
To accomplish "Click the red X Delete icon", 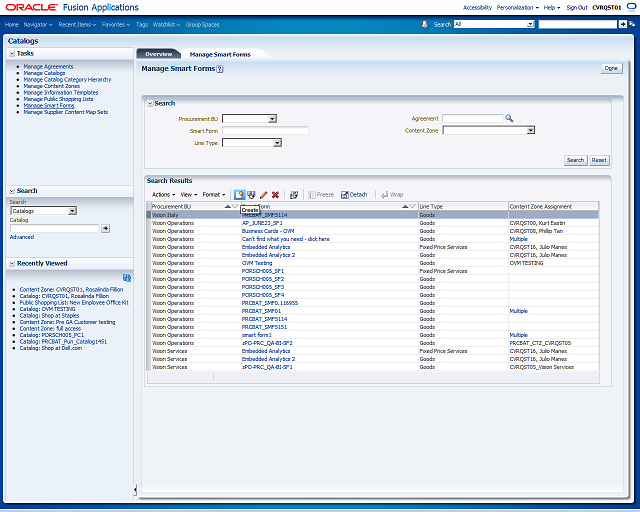I will point(276,195).
